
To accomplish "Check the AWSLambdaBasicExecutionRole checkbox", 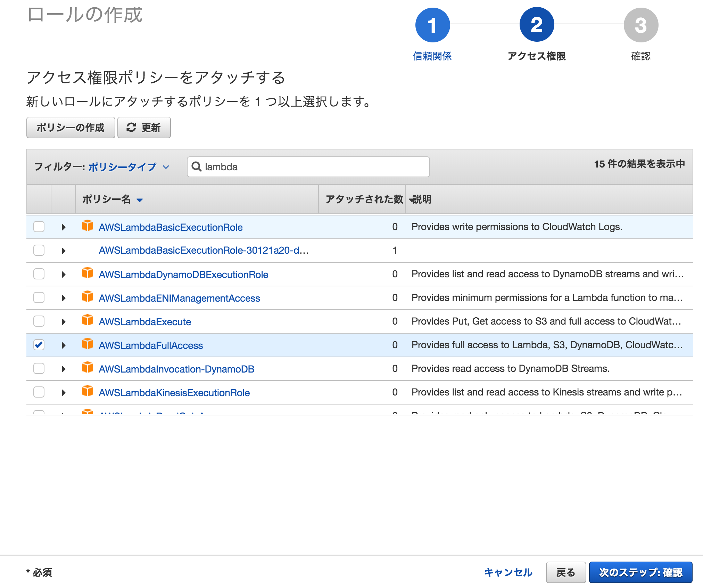I will [39, 227].
